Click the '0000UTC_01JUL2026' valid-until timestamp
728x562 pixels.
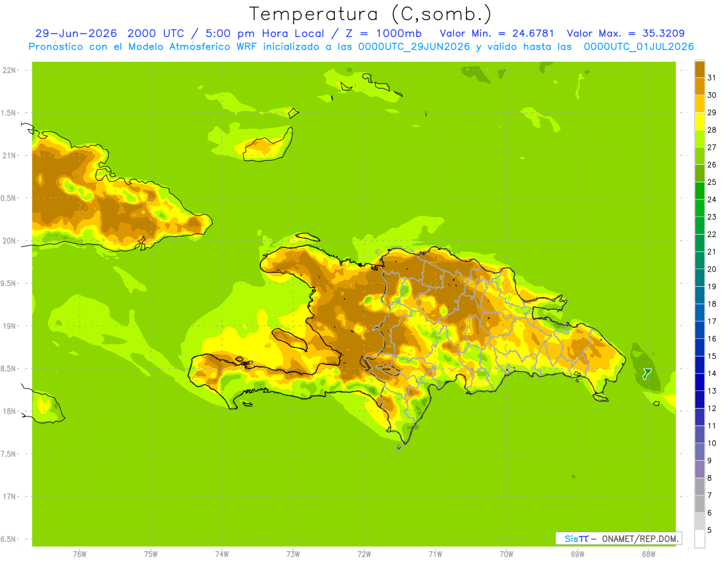coord(639,47)
